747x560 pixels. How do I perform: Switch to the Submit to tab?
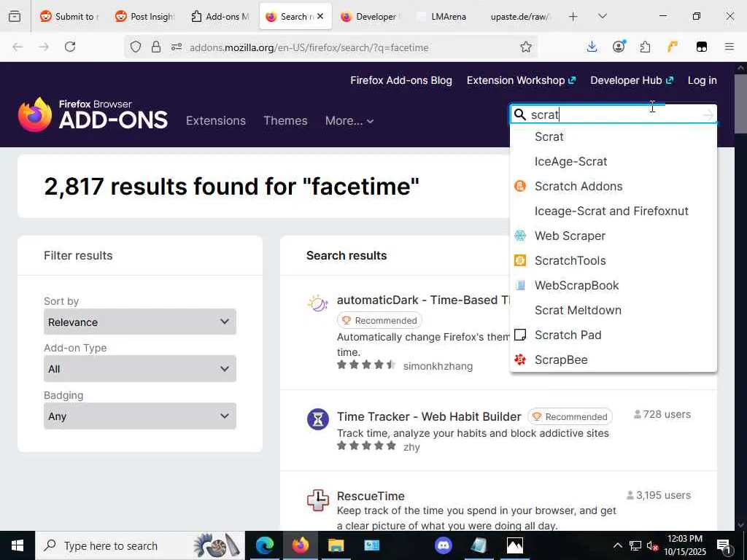[x=69, y=17]
